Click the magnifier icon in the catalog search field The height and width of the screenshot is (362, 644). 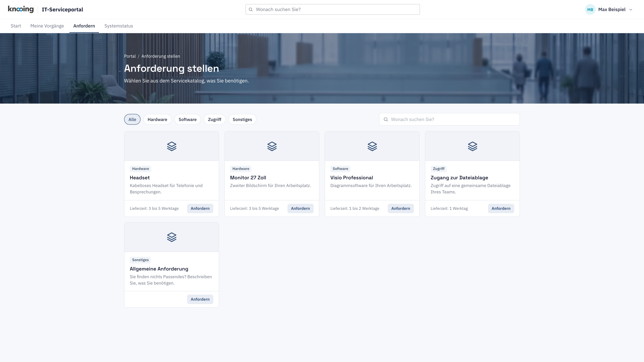pyautogui.click(x=386, y=119)
